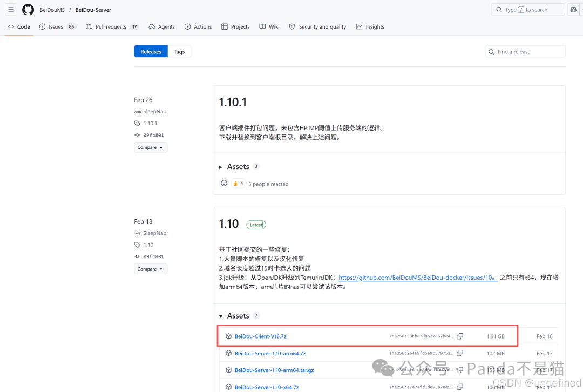Viewport: 583px width, 392px height.
Task: Open the hamburger navigation menu
Action: (11, 10)
